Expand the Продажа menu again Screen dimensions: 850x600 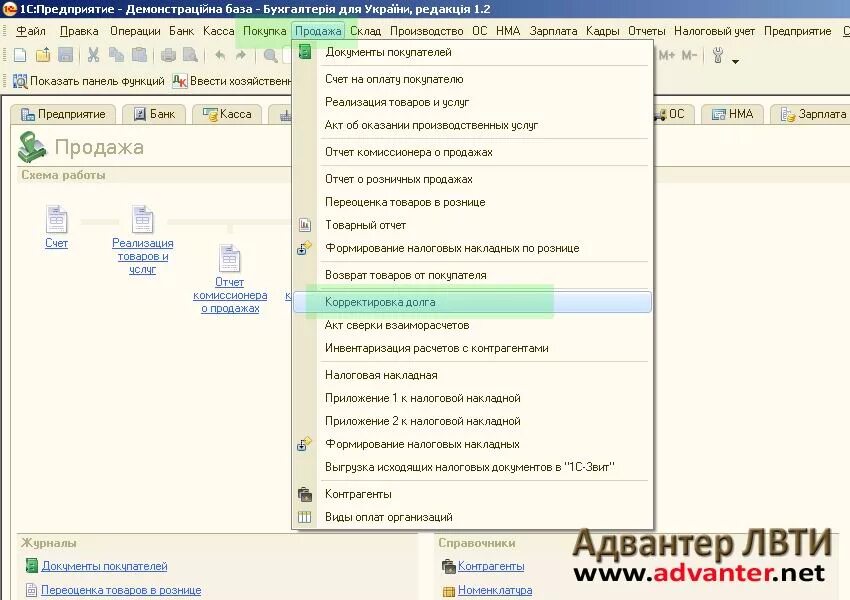[318, 30]
